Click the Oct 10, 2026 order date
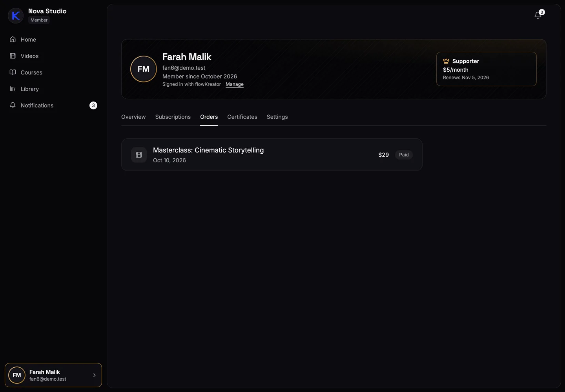The width and height of the screenshot is (565, 392). coord(169,160)
